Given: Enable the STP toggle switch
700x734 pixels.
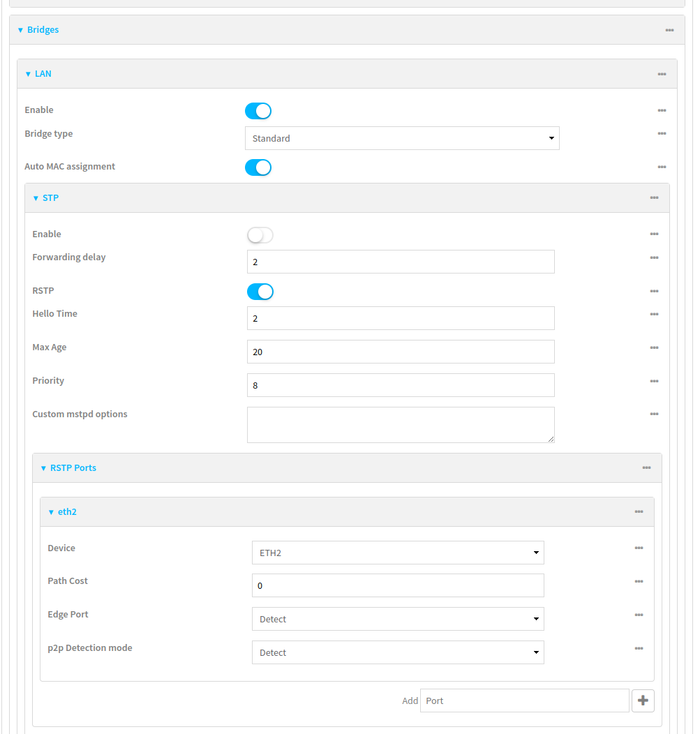Looking at the screenshot, I should pos(260,235).
